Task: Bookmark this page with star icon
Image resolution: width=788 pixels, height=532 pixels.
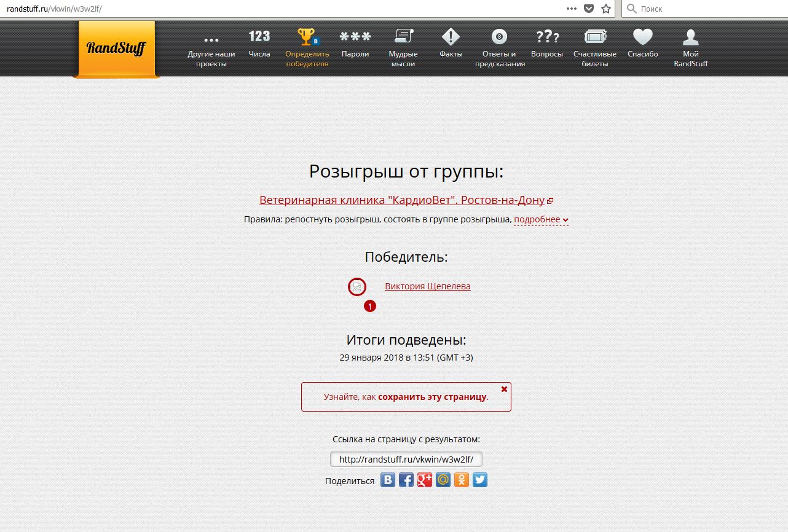Action: point(606,9)
